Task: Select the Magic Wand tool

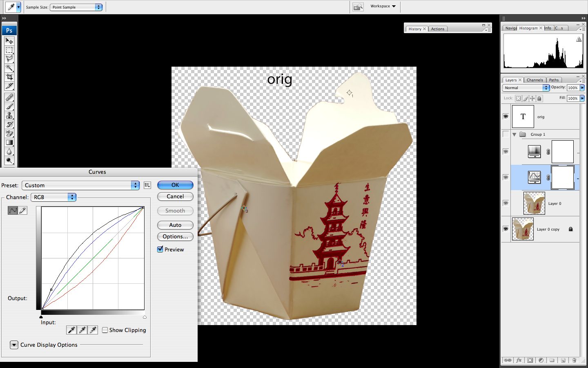Action: pos(9,68)
